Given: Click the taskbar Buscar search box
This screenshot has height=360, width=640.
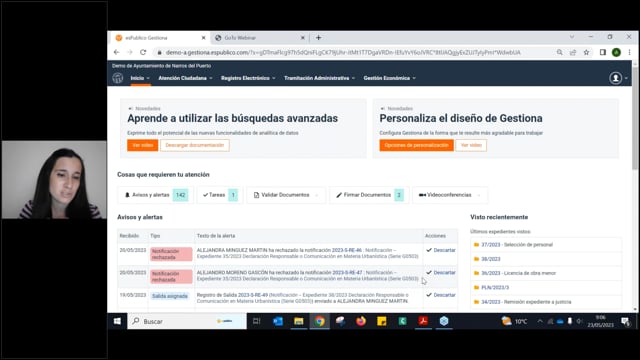Looking at the screenshot, I should pyautogui.click(x=187, y=321).
